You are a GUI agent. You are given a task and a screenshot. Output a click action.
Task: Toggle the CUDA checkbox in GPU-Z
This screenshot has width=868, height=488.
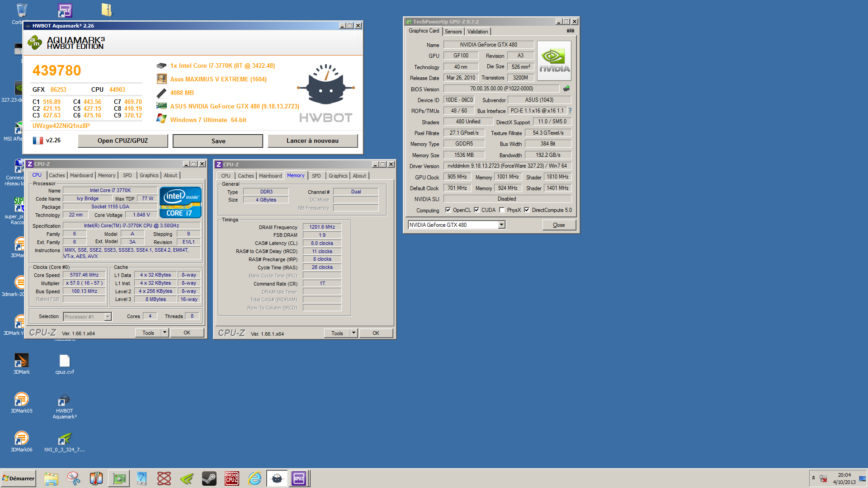[x=476, y=210]
